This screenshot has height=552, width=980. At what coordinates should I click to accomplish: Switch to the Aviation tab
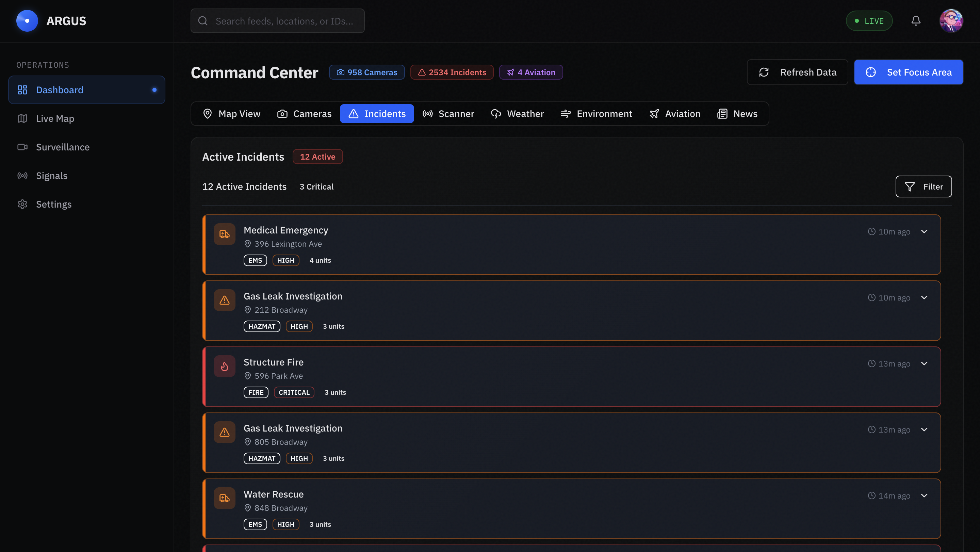point(674,114)
